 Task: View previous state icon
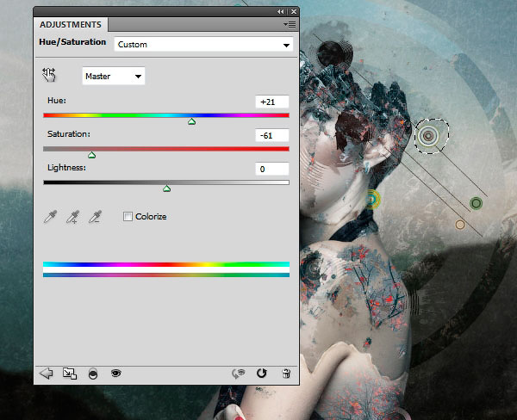[x=239, y=374]
